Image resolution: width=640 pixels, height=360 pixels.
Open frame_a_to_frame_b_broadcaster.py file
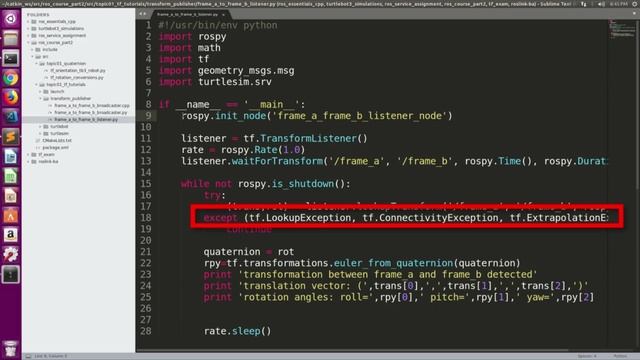click(x=91, y=112)
